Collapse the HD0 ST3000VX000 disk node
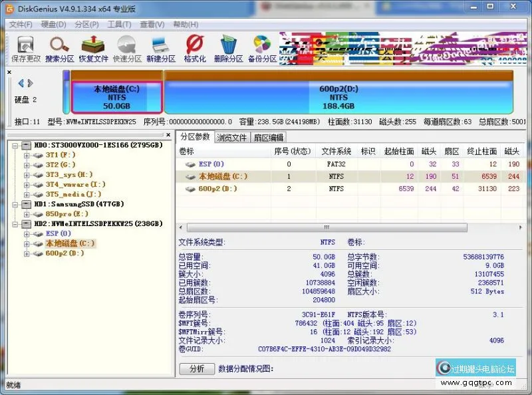 16,145
